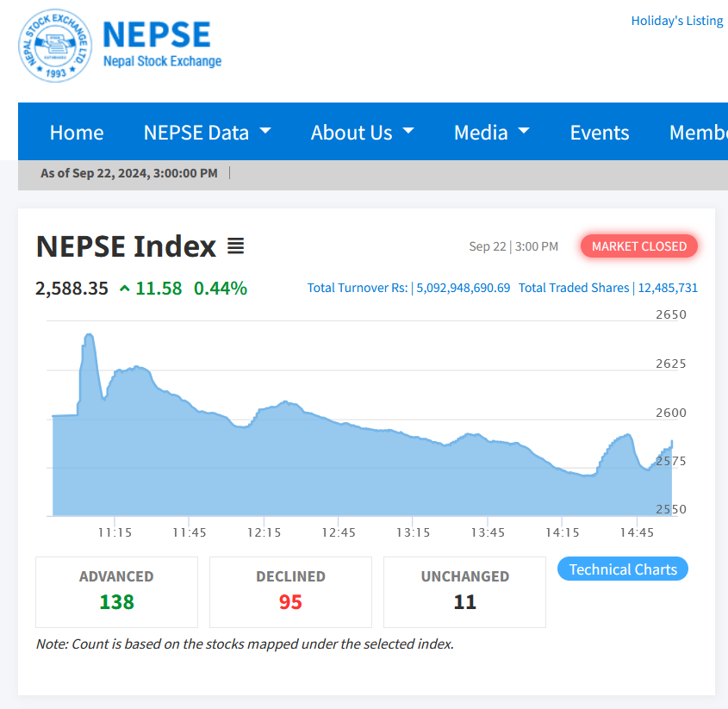728x709 pixels.
Task: Click the 12:45 label on chart axis
Action: (x=337, y=532)
